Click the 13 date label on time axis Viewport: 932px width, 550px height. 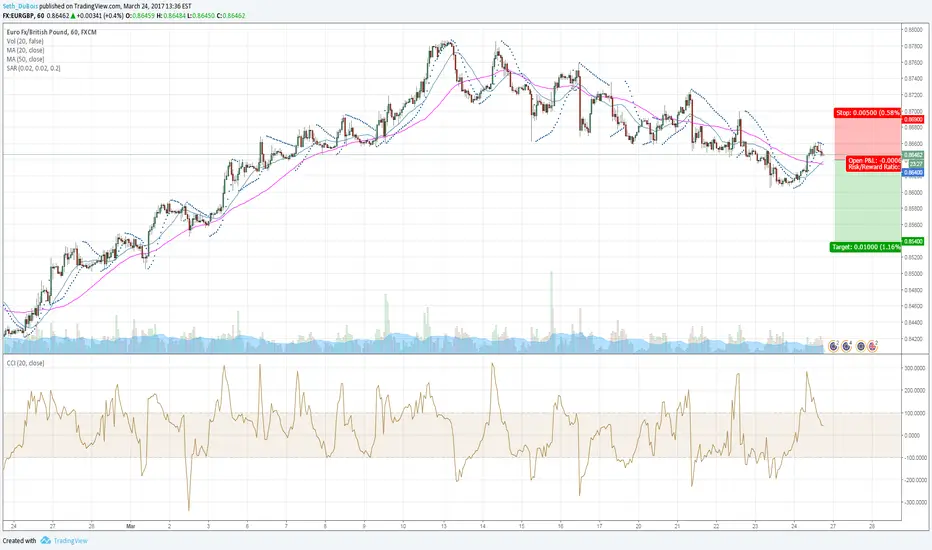[x=443, y=526]
